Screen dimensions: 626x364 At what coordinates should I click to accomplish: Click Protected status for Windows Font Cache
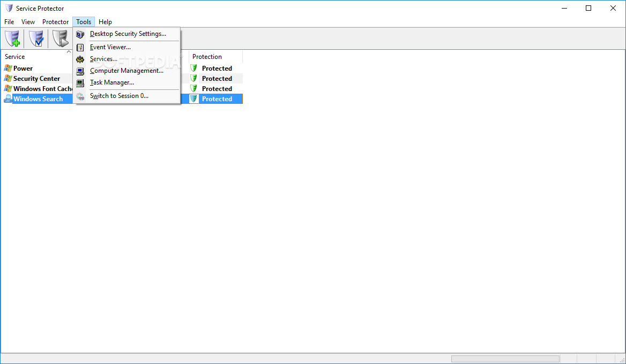(217, 88)
